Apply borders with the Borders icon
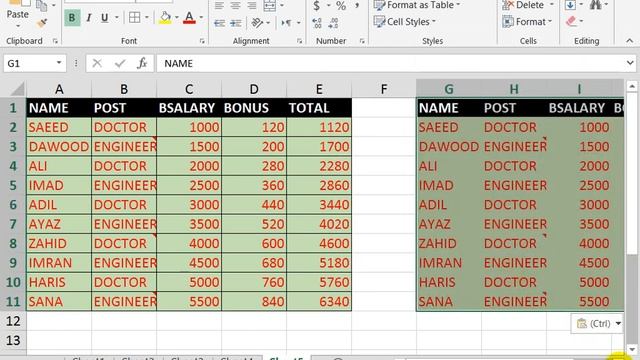 point(135,18)
